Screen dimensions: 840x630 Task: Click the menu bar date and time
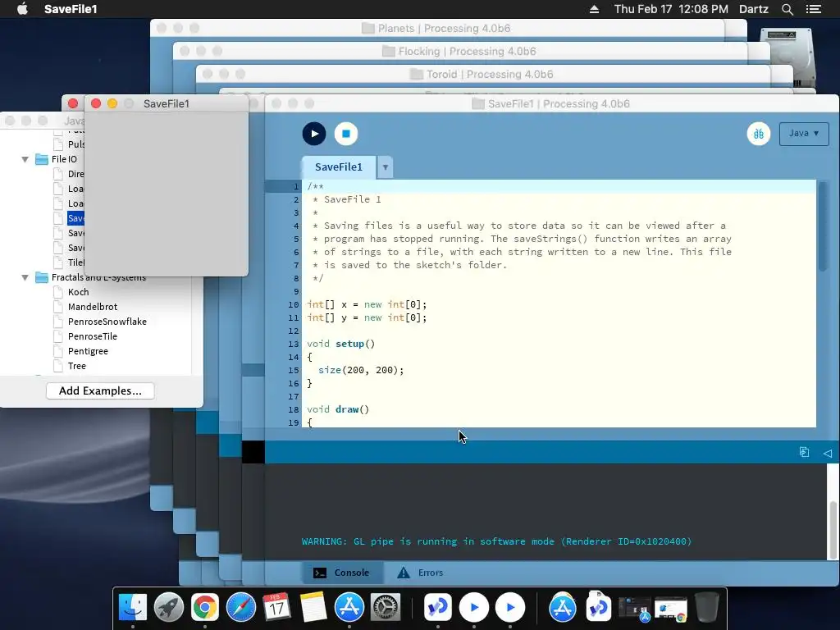coord(671,9)
